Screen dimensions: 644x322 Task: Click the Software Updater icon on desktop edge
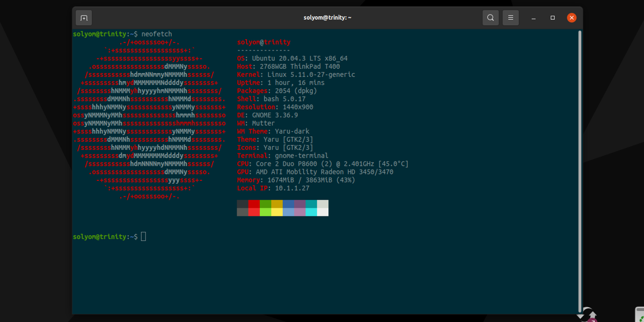click(x=588, y=316)
